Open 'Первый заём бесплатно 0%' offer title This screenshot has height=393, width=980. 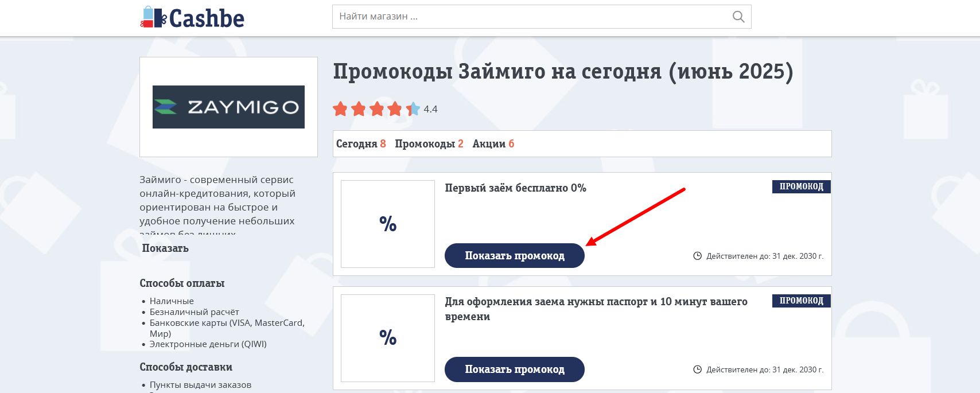coord(516,188)
